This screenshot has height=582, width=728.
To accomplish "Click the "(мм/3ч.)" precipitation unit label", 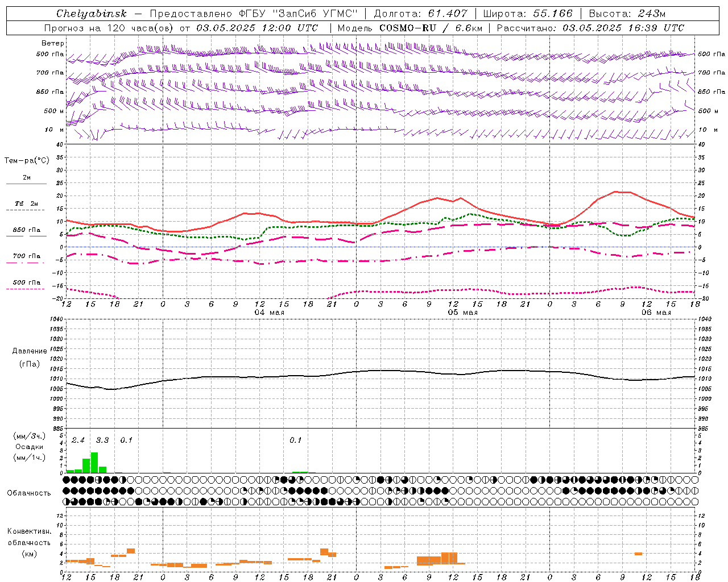I will [30, 436].
